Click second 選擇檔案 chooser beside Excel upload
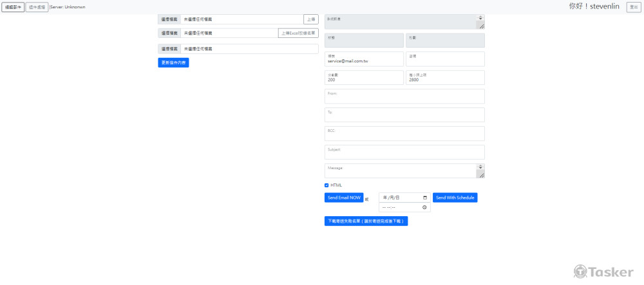 [x=169, y=33]
